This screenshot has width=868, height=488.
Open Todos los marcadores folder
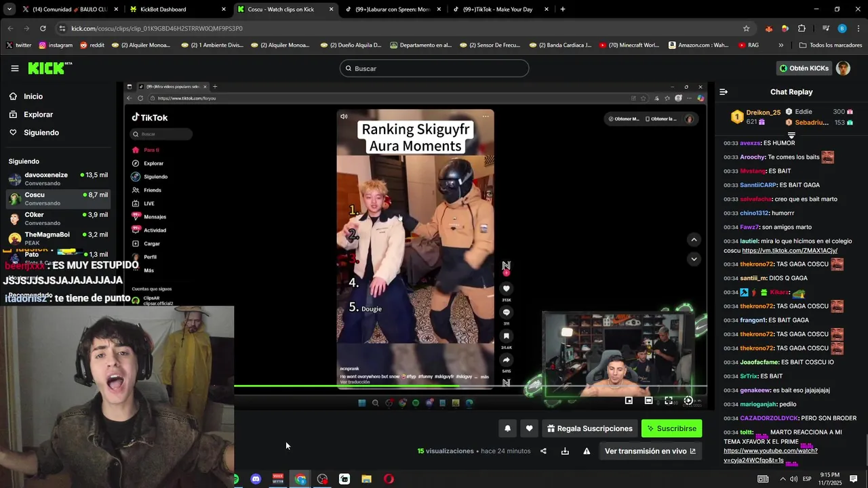831,45
